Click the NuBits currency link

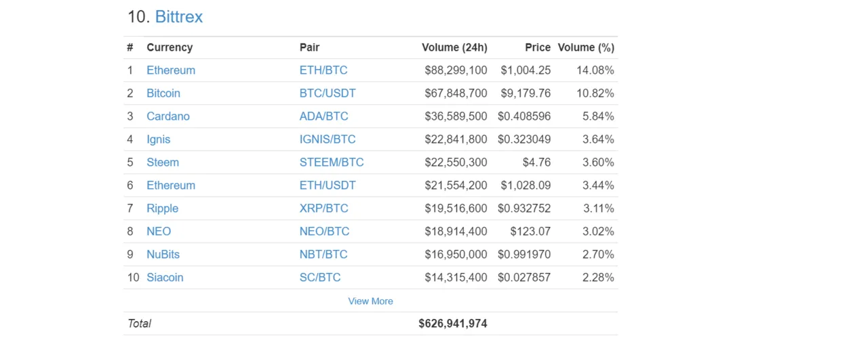(x=163, y=255)
